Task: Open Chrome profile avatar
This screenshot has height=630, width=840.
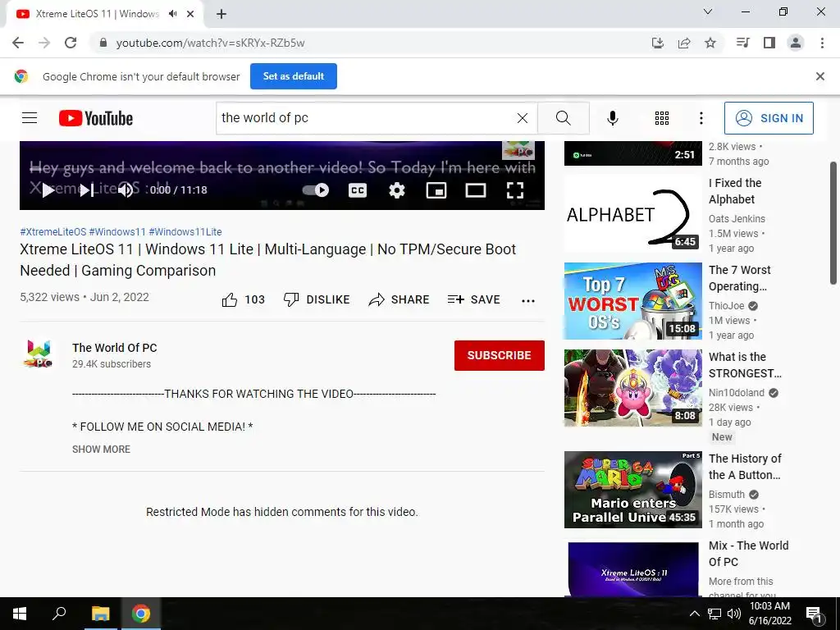Action: 796,43
